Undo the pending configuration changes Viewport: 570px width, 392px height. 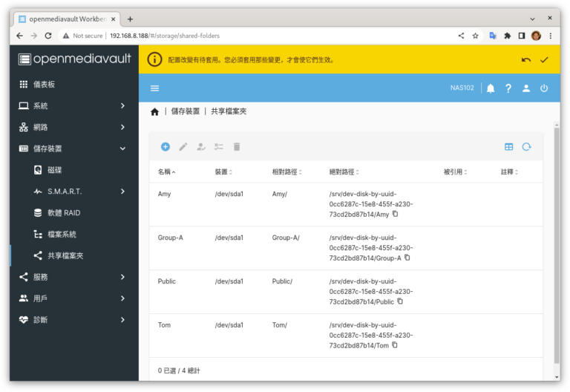[x=526, y=59]
